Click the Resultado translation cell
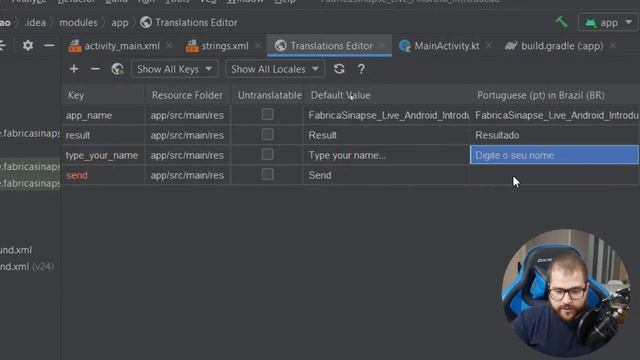Screen dimensions: 640x360 tap(554, 135)
